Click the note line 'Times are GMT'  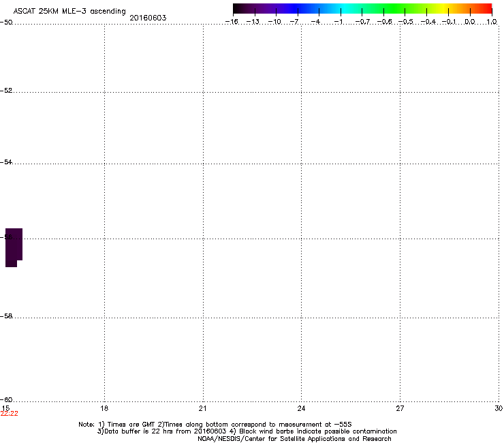click(131, 425)
